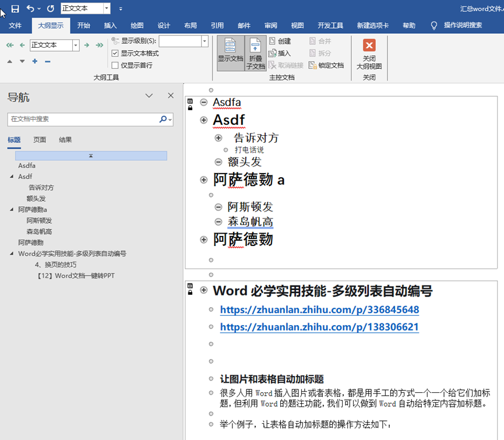This screenshot has width=504, height=440.
Task: Jump to beginning bar in navigation headings
Action: (x=91, y=156)
